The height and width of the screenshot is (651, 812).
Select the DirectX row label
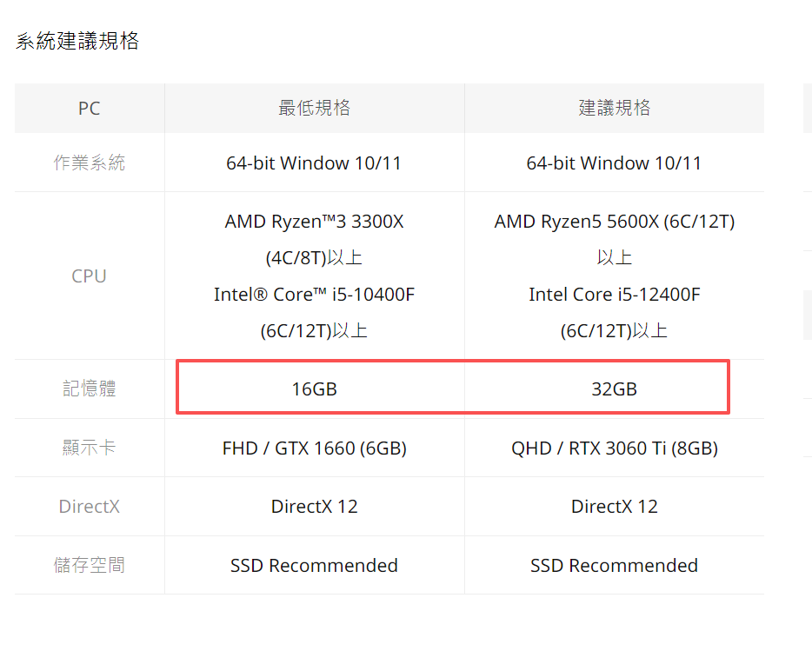click(x=89, y=506)
